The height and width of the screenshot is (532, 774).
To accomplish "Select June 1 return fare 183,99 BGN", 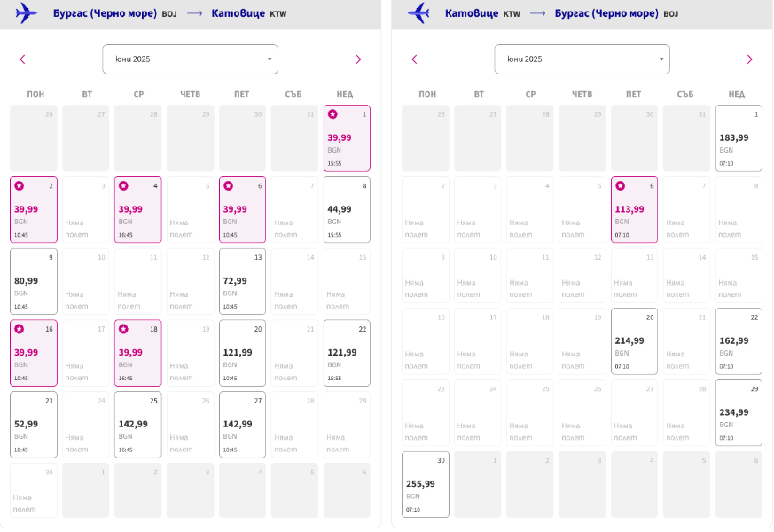I will click(739, 138).
